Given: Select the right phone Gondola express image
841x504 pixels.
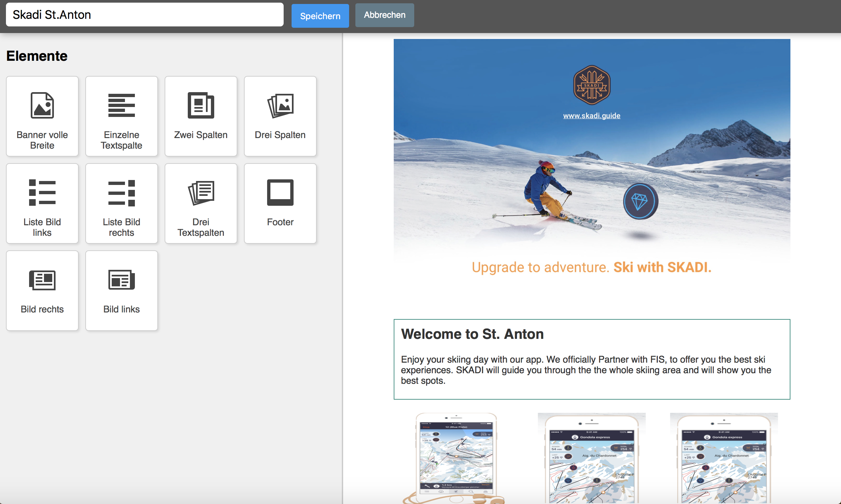Looking at the screenshot, I should [724, 458].
